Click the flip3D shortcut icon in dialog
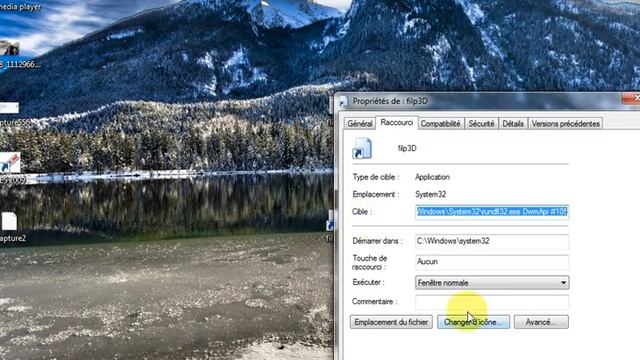Image resolution: width=640 pixels, height=360 pixels. click(x=362, y=148)
